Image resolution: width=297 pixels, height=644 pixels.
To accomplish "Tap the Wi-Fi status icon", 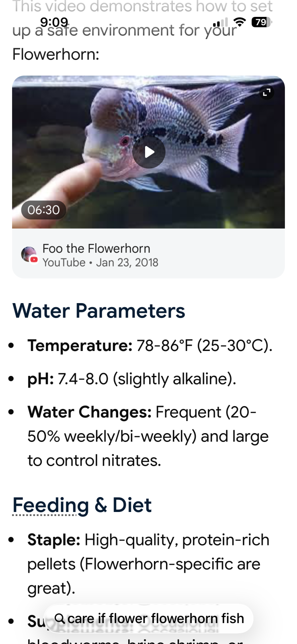I will coord(240,22).
